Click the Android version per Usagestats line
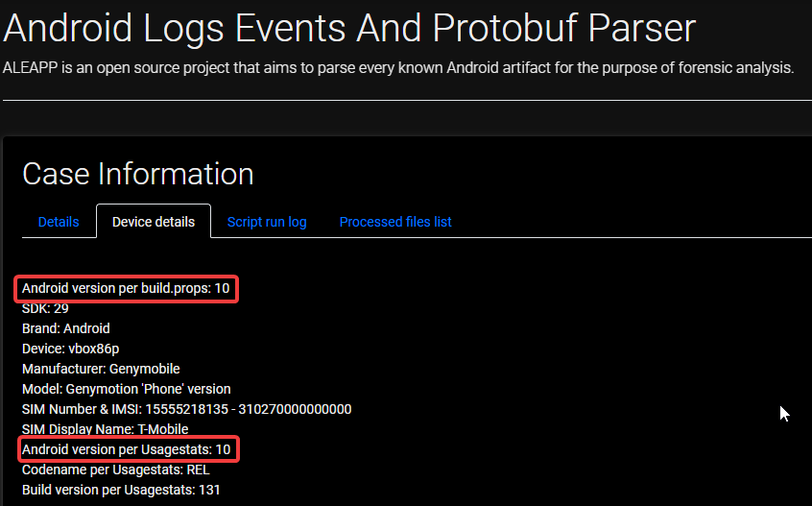812x506 pixels. pos(126,449)
